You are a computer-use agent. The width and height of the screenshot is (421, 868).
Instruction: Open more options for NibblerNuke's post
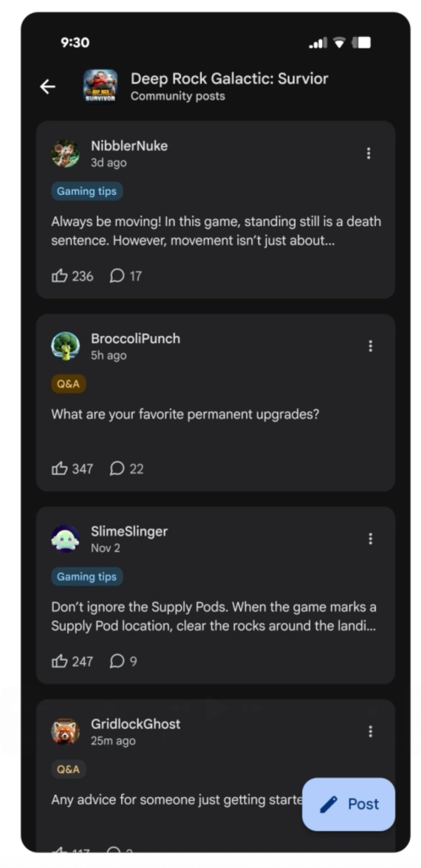point(368,153)
